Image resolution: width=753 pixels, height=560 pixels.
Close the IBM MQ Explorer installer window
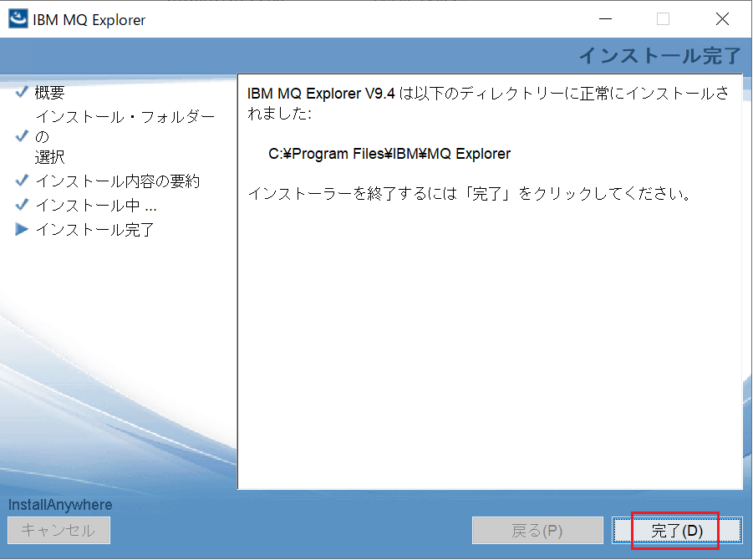[x=722, y=19]
